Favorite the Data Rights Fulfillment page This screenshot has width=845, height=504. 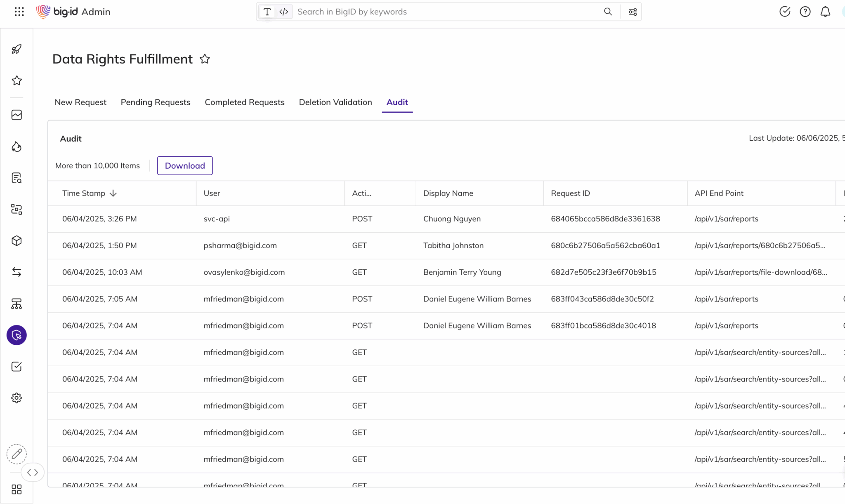click(x=205, y=59)
